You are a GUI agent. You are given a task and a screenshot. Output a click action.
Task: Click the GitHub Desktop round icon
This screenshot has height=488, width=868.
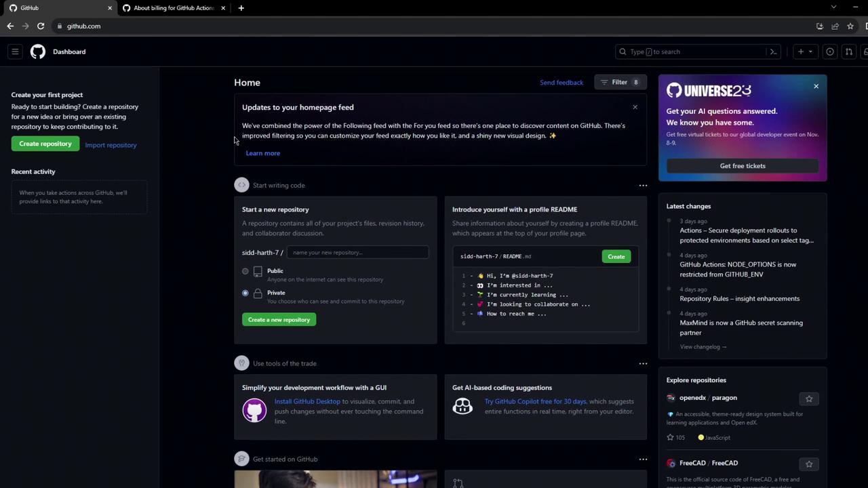pyautogui.click(x=254, y=411)
